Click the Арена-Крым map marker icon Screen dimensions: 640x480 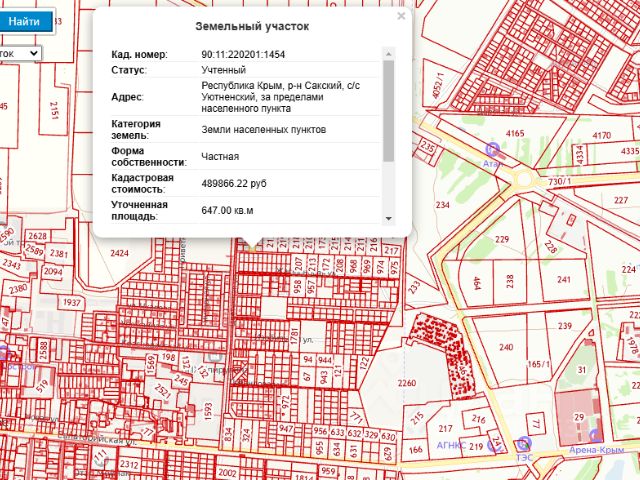tap(596, 436)
